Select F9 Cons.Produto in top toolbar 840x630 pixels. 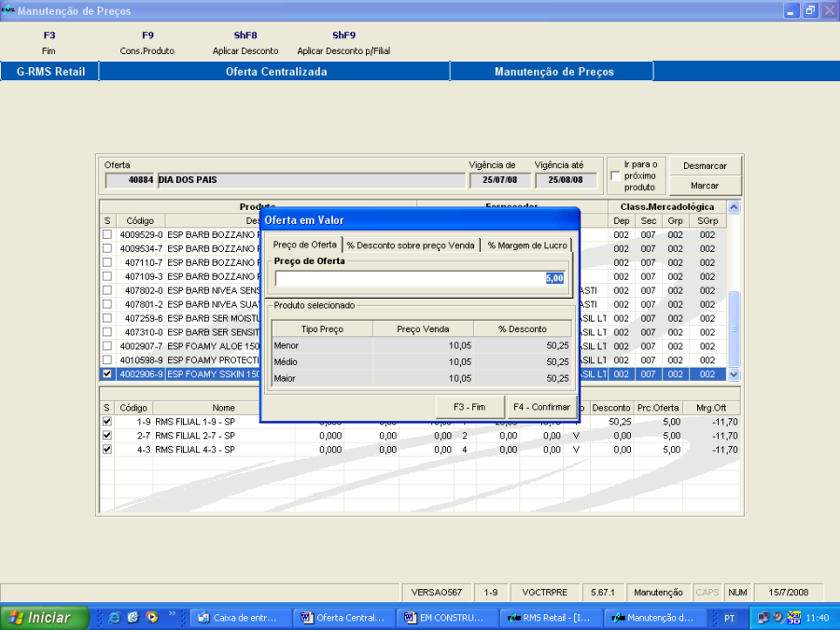147,43
